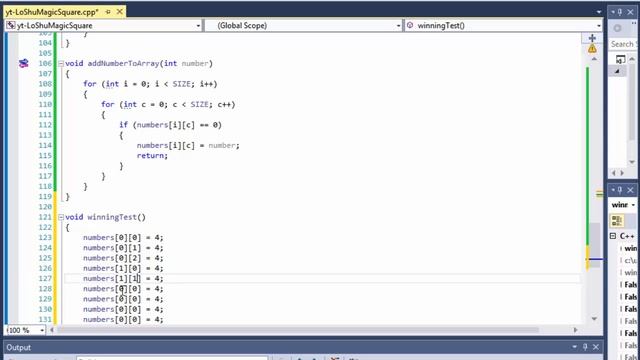The height and width of the screenshot is (360, 640).
Task: Click the split editor plus icon
Action: click(592, 38)
